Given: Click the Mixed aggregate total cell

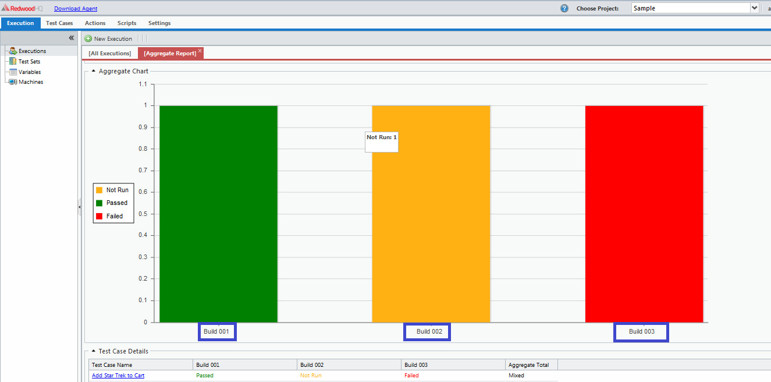Looking at the screenshot, I should click(516, 376).
